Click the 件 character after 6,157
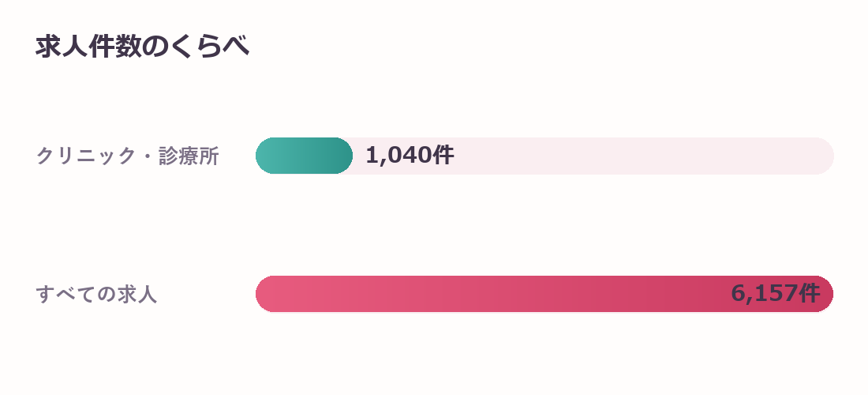 [x=810, y=293]
